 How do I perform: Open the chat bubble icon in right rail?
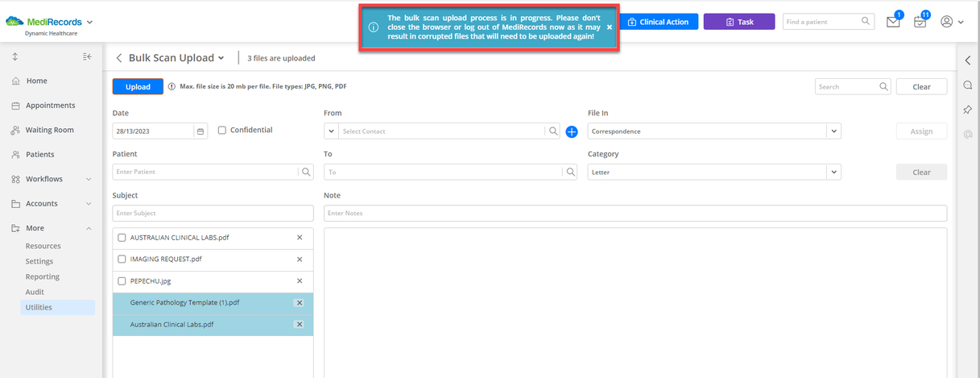(968, 85)
